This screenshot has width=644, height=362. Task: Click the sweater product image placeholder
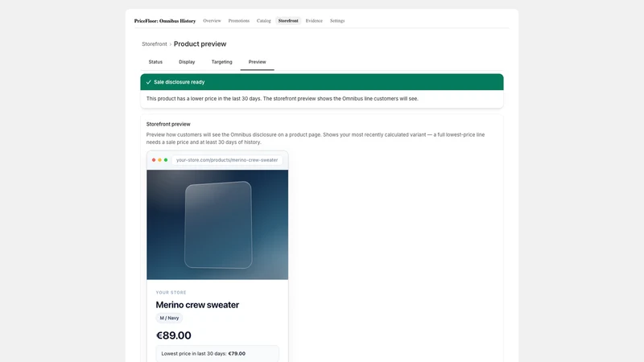pos(217,225)
